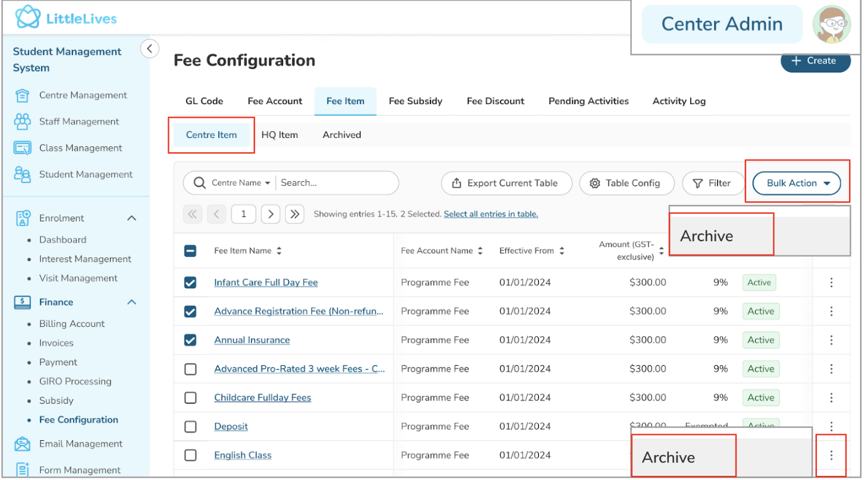Viewport: 868px width, 480px height.
Task: Go to the last page of entries
Action: pos(295,214)
